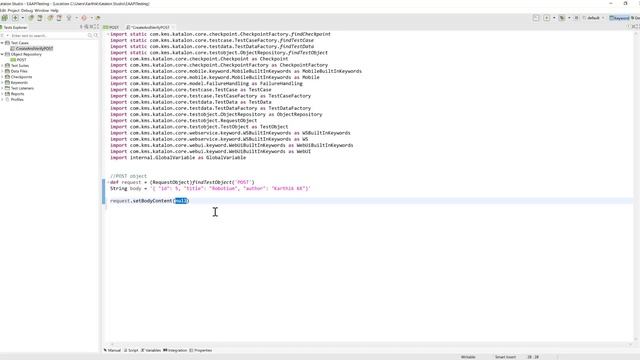This screenshot has width=640, height=360.
Task: Select the Reports folder in tree
Action: tap(17, 94)
